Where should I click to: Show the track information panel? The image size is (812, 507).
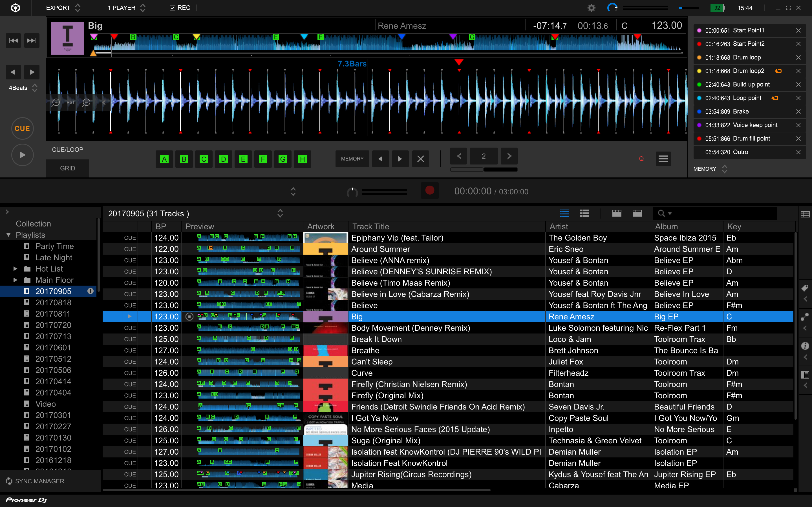click(805, 346)
